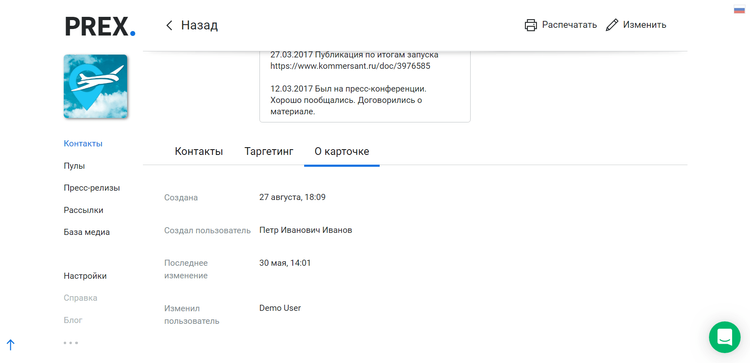Click the Demo User value
750x363 pixels.
[x=280, y=308]
